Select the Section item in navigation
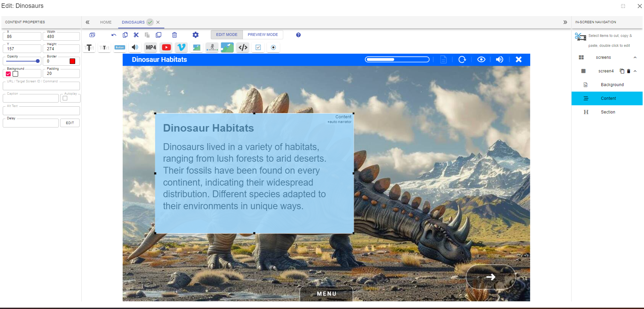Screen dimensions: 644x309 pos(607,112)
